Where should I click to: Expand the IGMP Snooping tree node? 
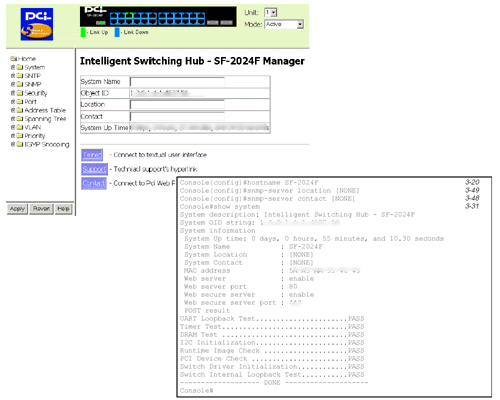[x=13, y=144]
